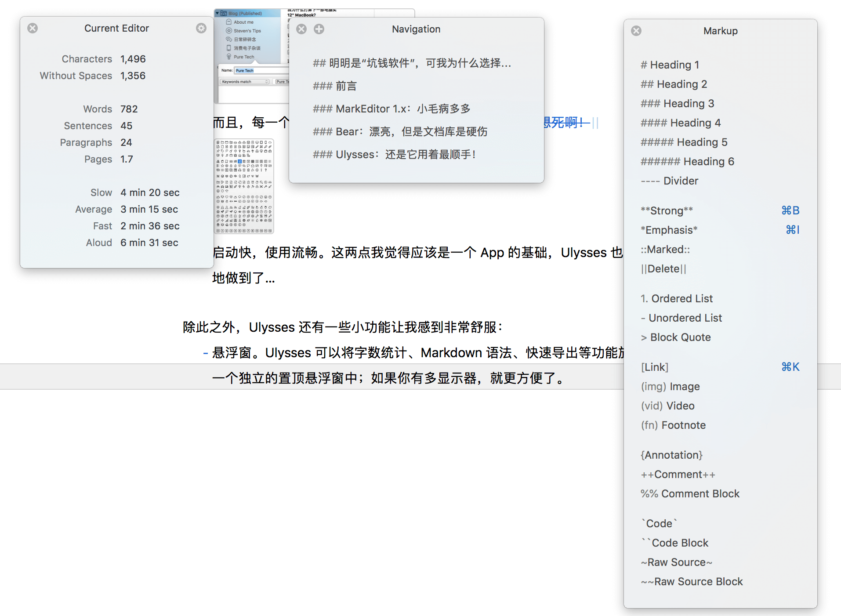The image size is (841, 616).
Task: Click the Without Spaces value 1,356
Action: click(133, 76)
